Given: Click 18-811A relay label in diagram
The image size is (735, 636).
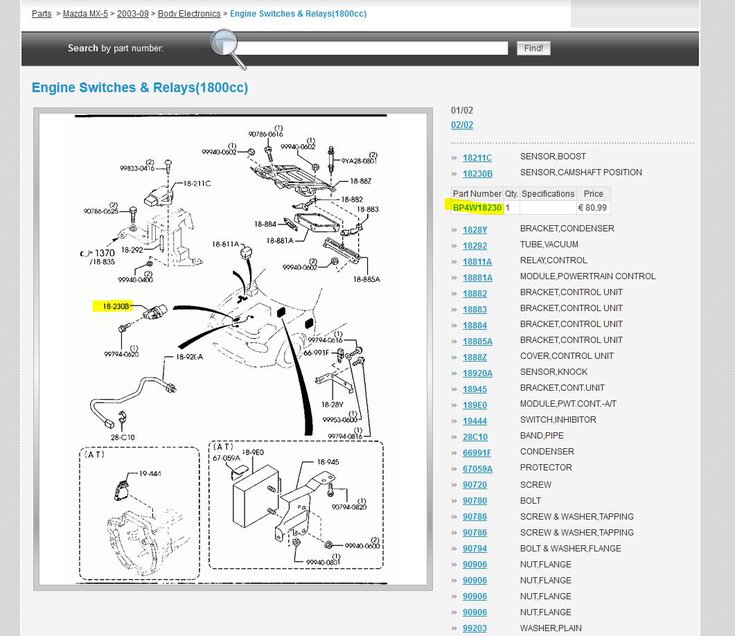Looking at the screenshot, I should (225, 244).
